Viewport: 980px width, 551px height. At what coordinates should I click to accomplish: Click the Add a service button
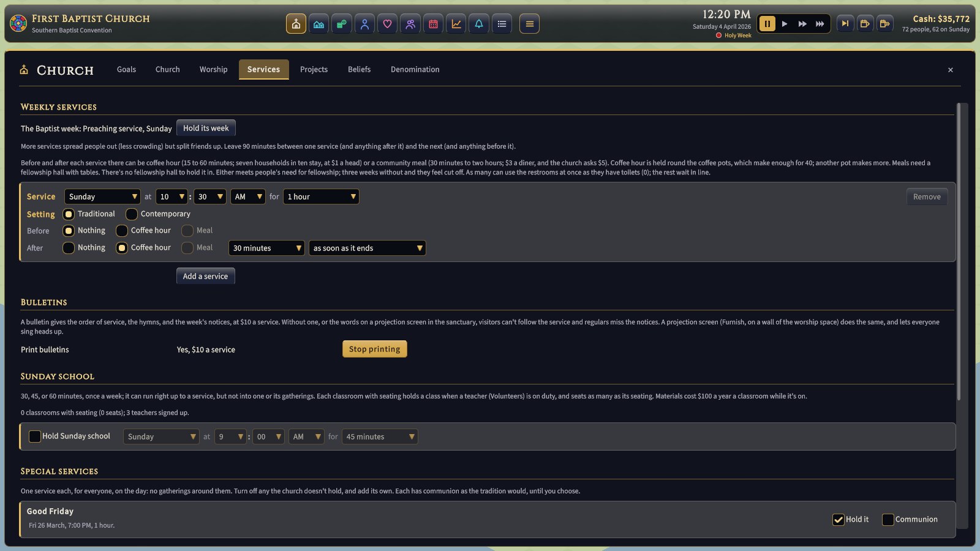205,276
